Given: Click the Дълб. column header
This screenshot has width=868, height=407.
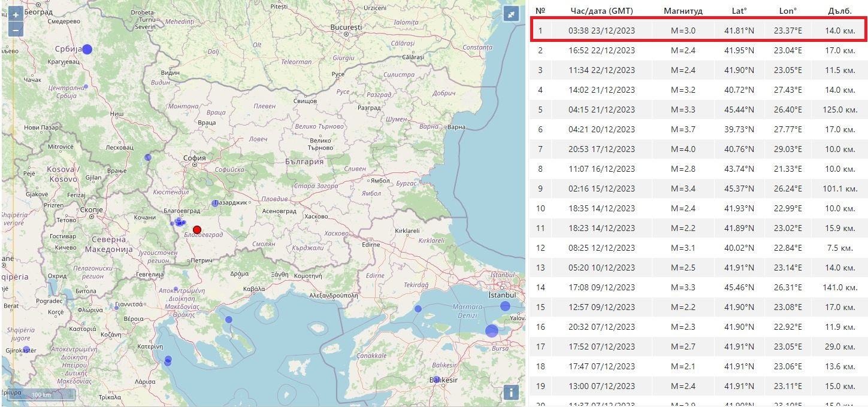Looking at the screenshot, I should pos(839,11).
